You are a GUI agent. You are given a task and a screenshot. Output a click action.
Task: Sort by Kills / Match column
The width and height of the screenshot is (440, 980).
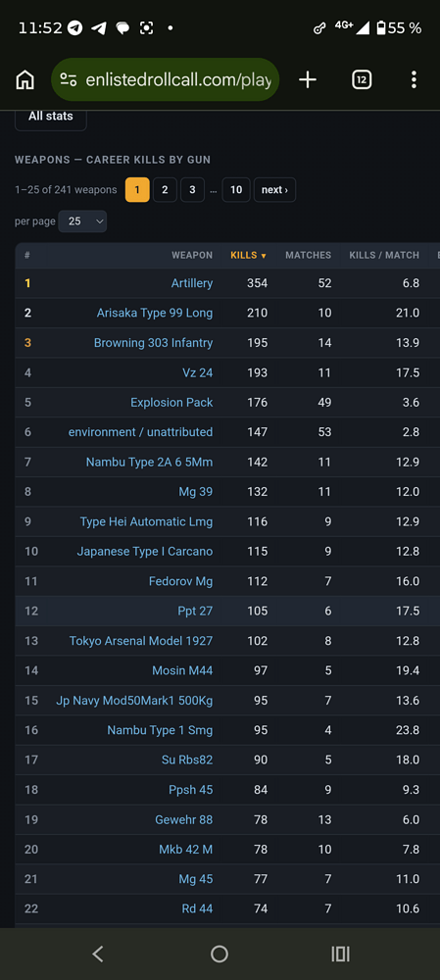click(x=384, y=255)
